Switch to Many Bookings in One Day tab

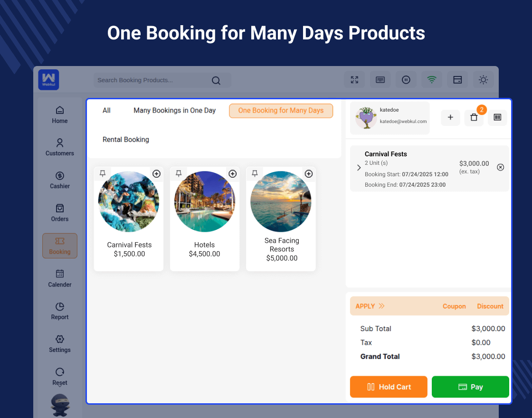tap(174, 111)
